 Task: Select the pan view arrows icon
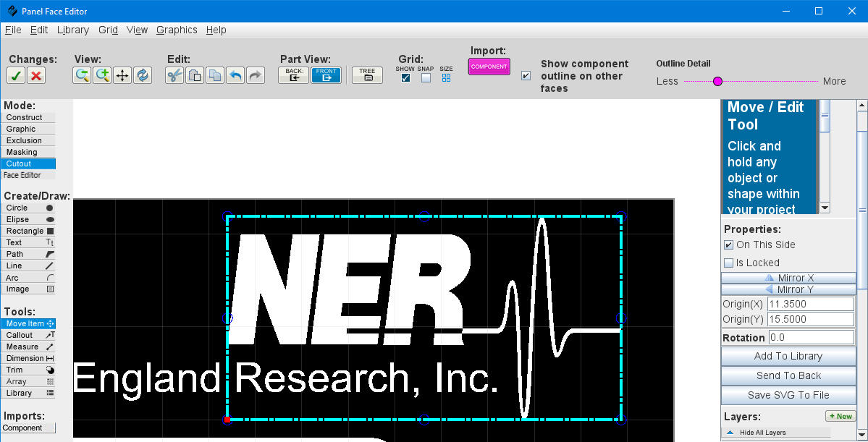pos(122,75)
